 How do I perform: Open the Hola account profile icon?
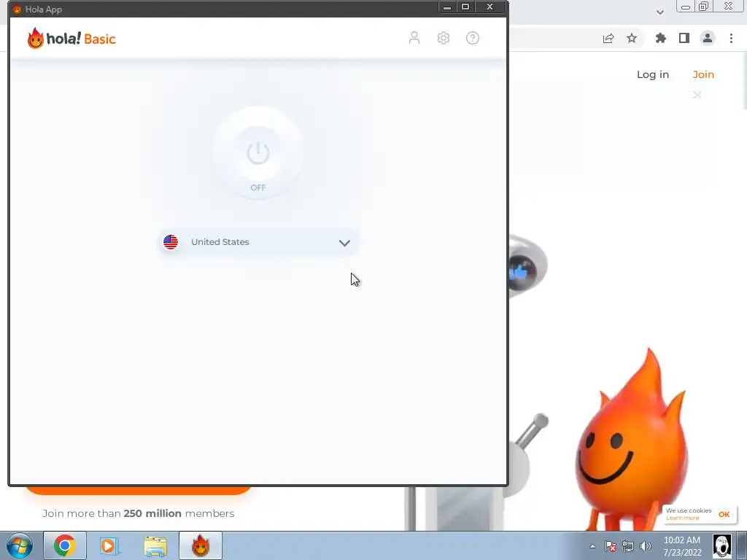coord(414,38)
